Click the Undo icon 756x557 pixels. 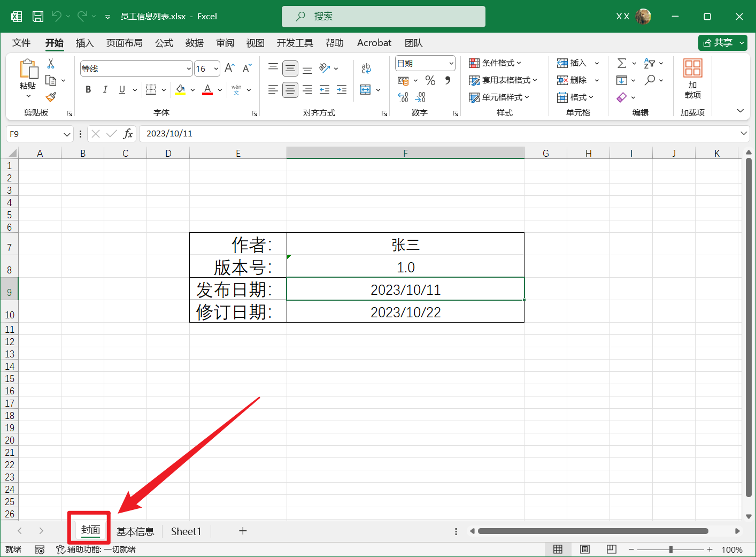[58, 16]
